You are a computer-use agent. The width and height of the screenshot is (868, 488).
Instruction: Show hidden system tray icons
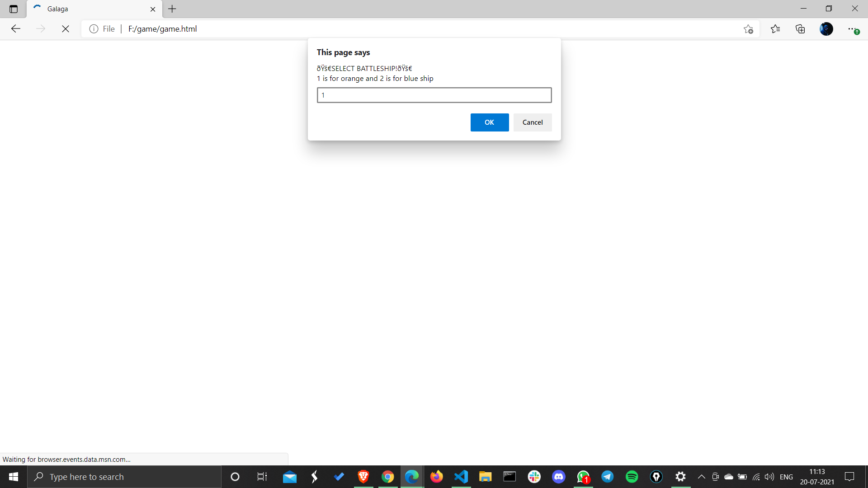702,477
